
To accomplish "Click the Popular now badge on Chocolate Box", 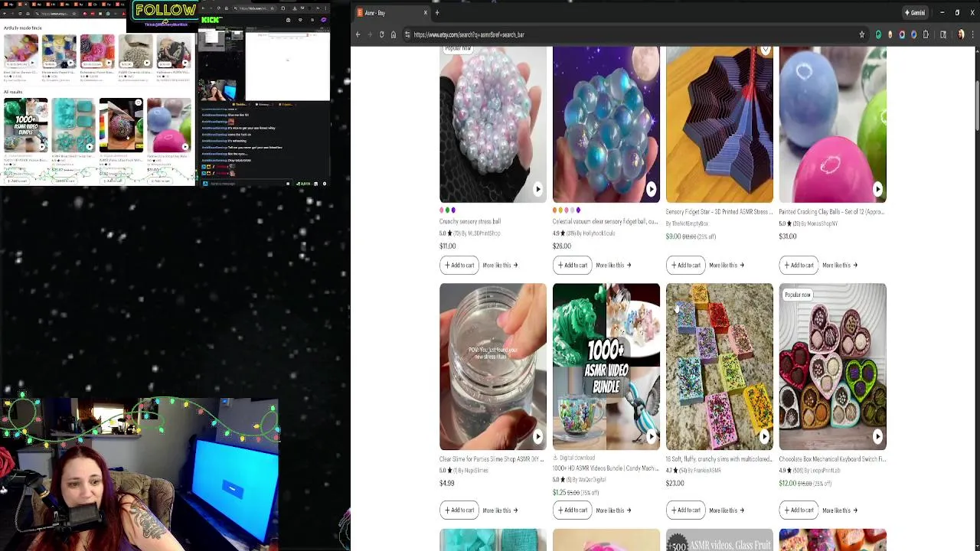I will point(797,295).
